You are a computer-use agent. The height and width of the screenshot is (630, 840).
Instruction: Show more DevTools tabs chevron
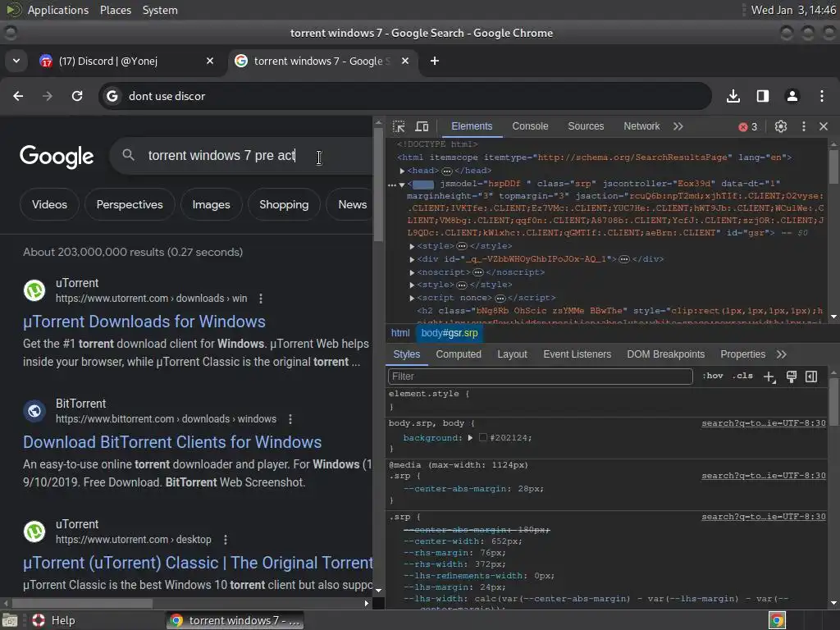(x=678, y=126)
